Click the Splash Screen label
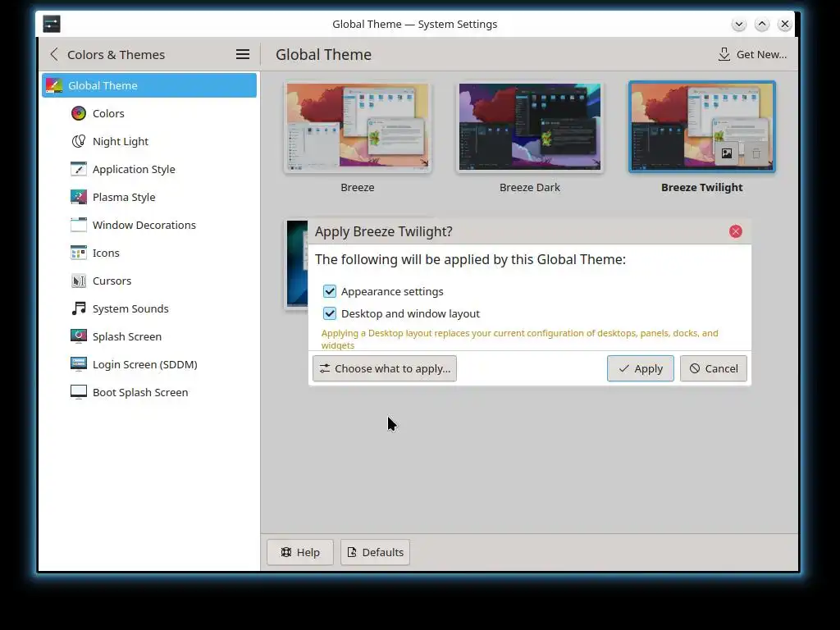Screen dimensions: 840x630 [127, 336]
